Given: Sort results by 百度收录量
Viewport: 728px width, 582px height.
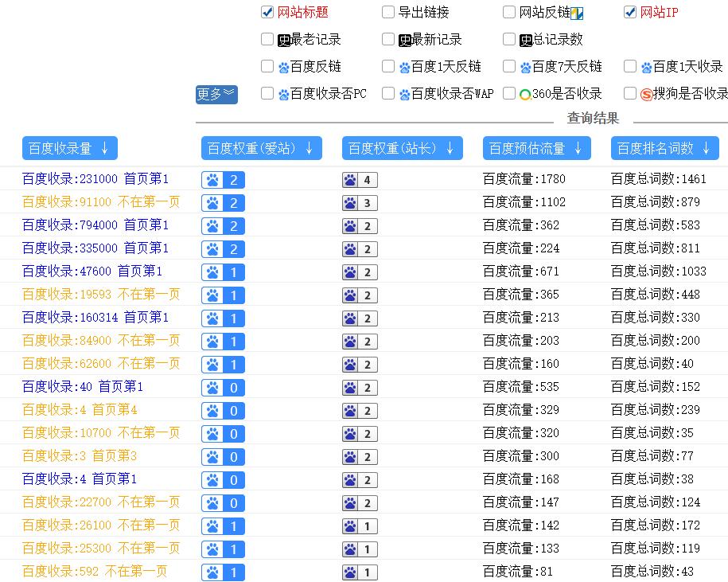Looking at the screenshot, I should tap(70, 148).
